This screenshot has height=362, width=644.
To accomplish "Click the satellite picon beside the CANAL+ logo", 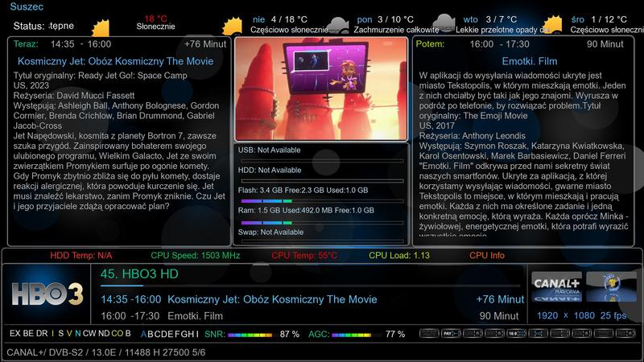I will coord(611,287).
